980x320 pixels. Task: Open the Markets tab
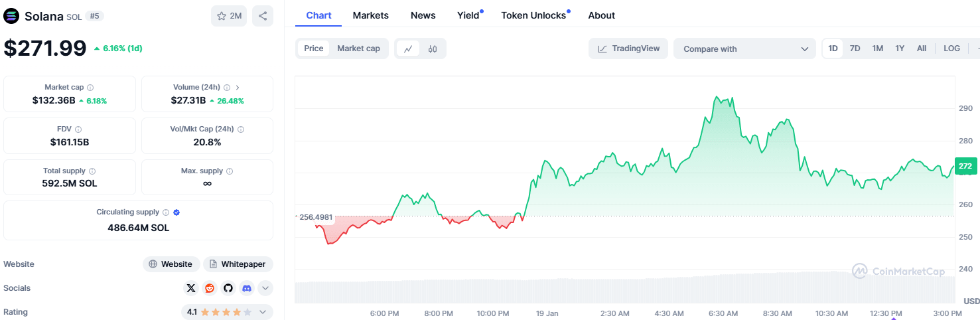(x=371, y=15)
